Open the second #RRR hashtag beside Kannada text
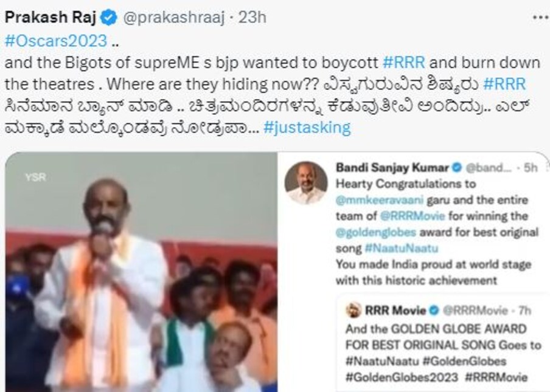 click(504, 84)
